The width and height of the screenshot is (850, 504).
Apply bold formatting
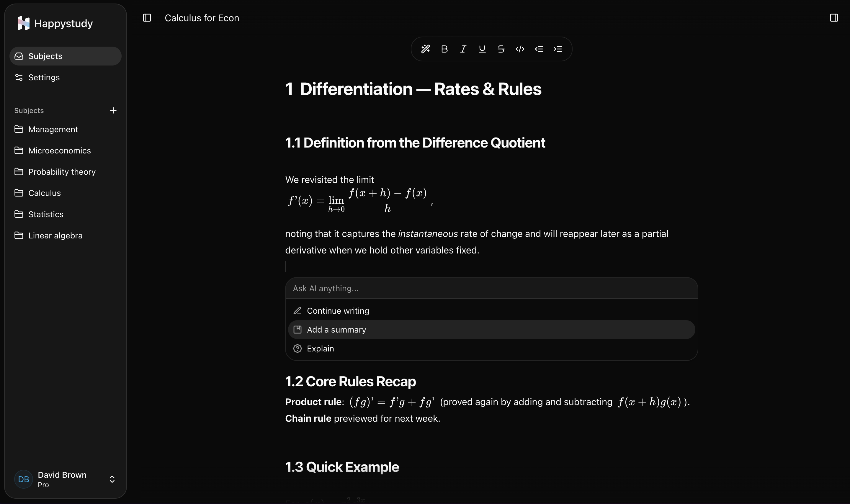(x=444, y=49)
